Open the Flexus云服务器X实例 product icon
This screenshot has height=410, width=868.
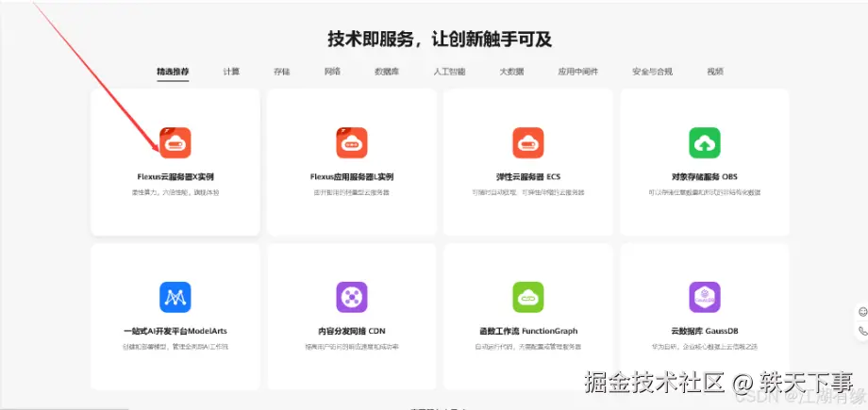[175, 142]
